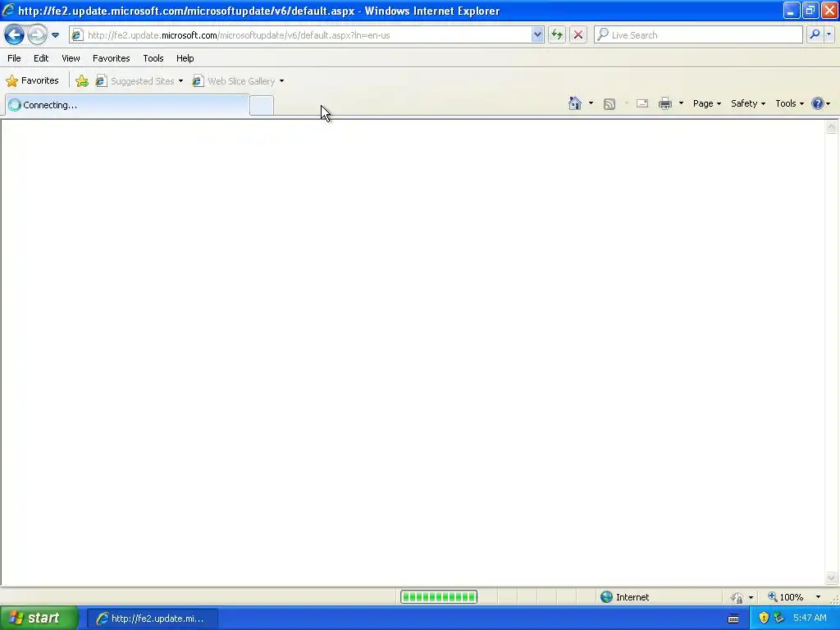Viewport: 840px width, 630px height.
Task: Click the vertical scrollbar up arrow
Action: pos(832,127)
